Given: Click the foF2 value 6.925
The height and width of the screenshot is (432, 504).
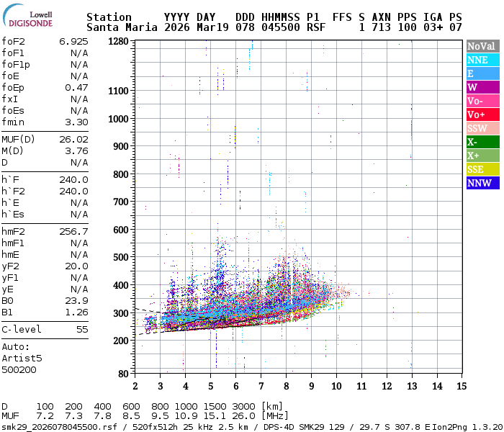Looking at the screenshot, I should (73, 41).
